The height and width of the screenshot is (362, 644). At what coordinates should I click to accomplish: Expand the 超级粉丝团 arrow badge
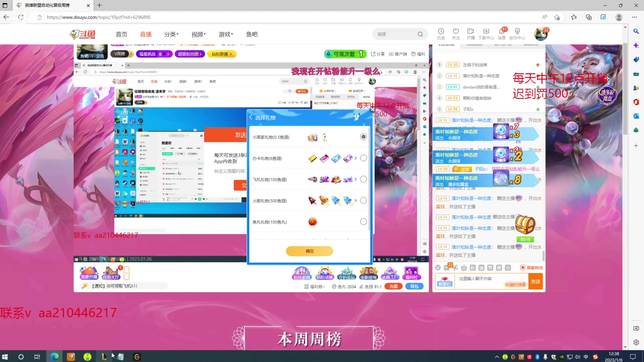[190, 54]
